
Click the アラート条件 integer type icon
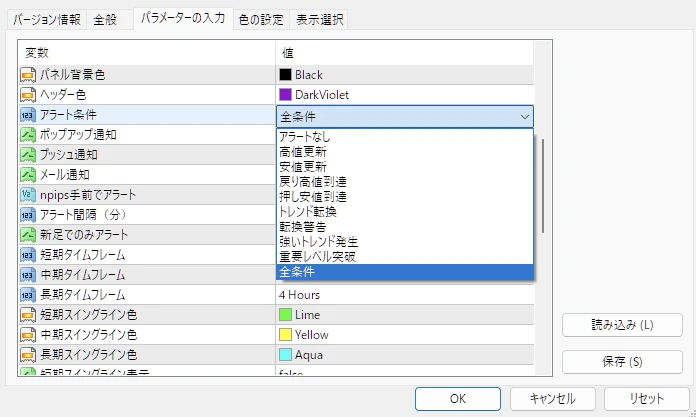(27, 115)
